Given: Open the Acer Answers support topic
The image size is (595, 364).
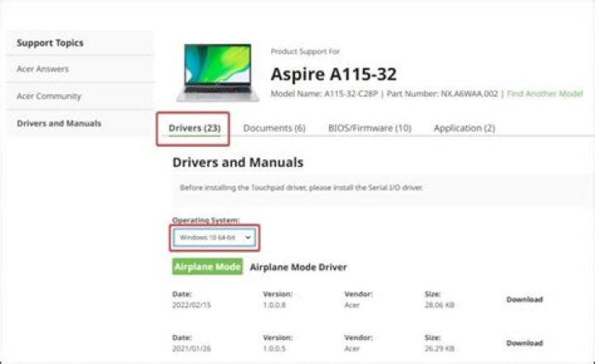Looking at the screenshot, I should (x=42, y=69).
